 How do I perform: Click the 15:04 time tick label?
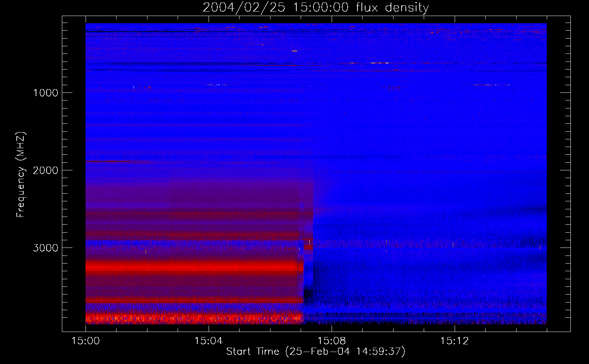209,341
